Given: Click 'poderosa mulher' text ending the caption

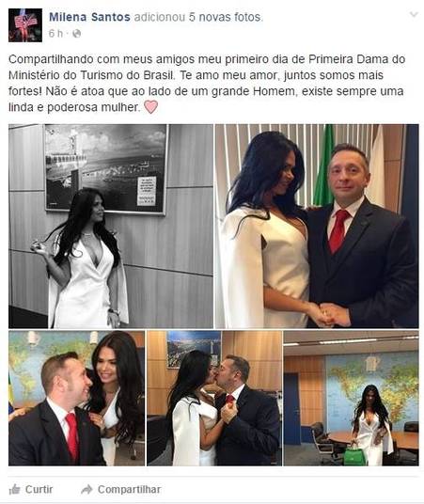Looking at the screenshot, I should 94,107.
